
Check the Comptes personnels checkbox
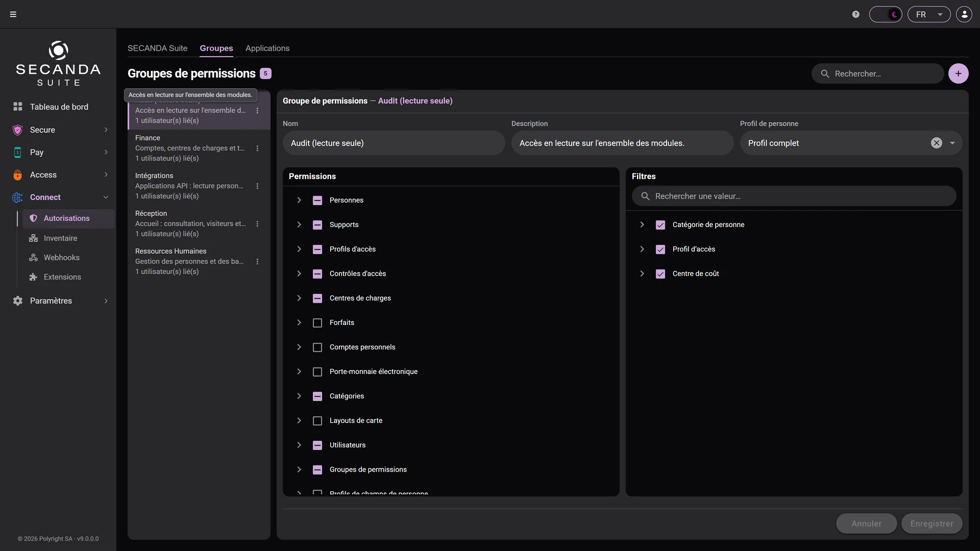click(317, 347)
